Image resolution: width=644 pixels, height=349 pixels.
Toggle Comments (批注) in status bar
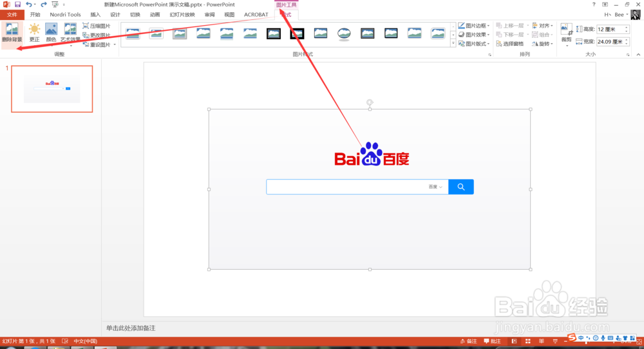pos(493,341)
